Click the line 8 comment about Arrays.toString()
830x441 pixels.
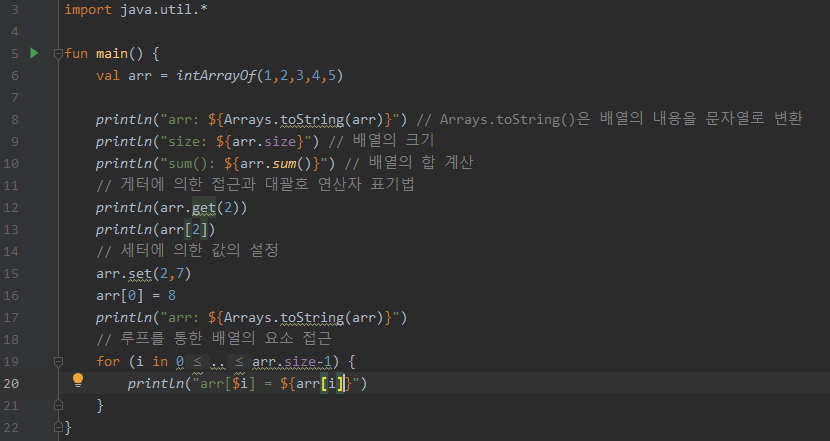[x=609, y=119]
